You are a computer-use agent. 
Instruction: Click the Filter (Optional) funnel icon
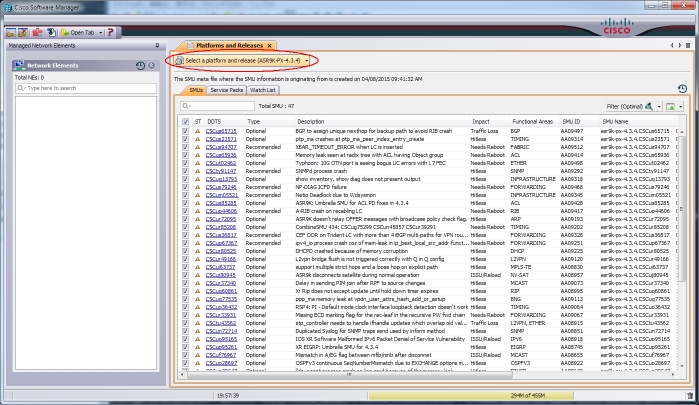click(649, 106)
